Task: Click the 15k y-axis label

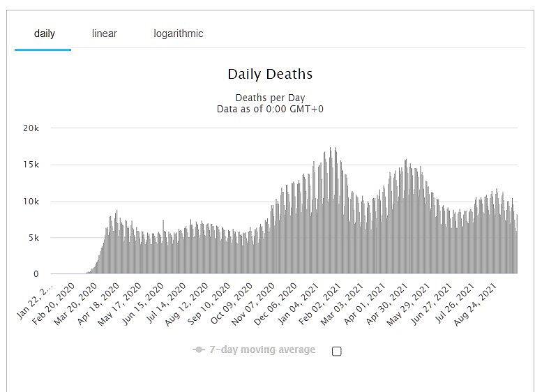Action: coord(30,165)
